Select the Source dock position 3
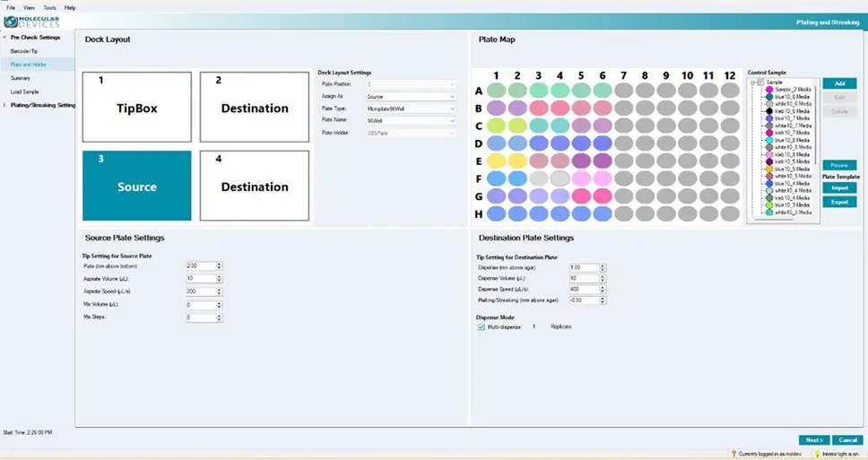868x460 pixels. pyautogui.click(x=136, y=186)
